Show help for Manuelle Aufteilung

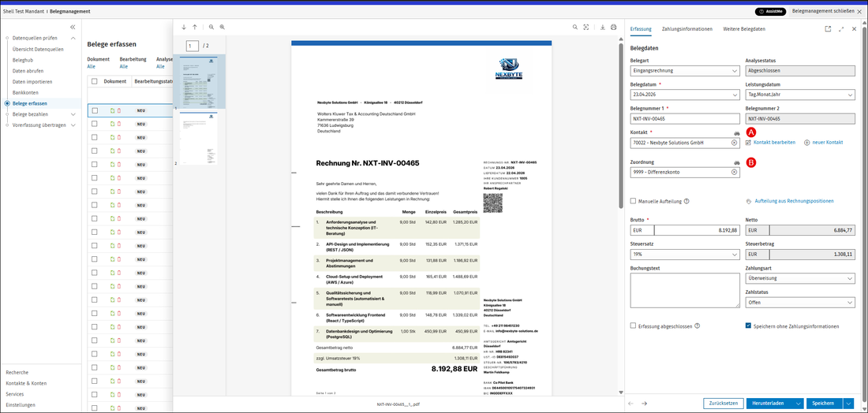(x=687, y=201)
